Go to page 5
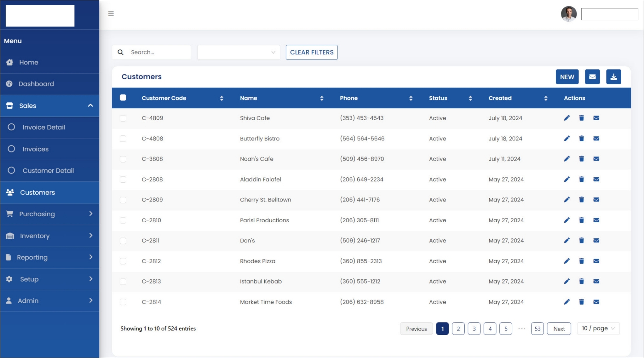This screenshot has width=644, height=358. tap(506, 329)
